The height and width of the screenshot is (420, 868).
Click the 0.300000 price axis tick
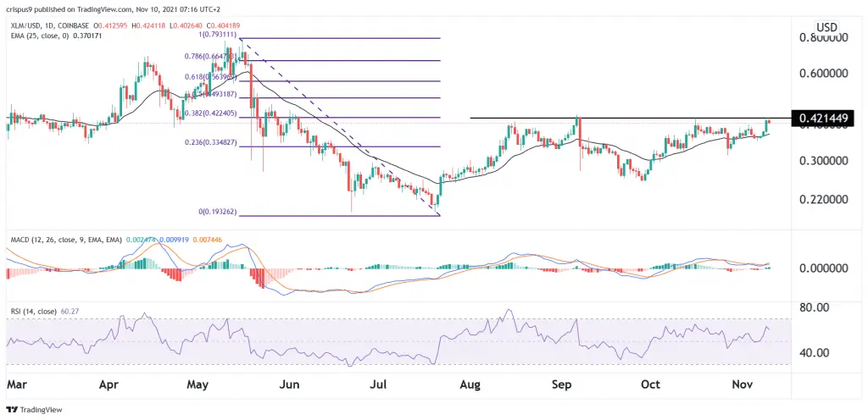click(822, 161)
